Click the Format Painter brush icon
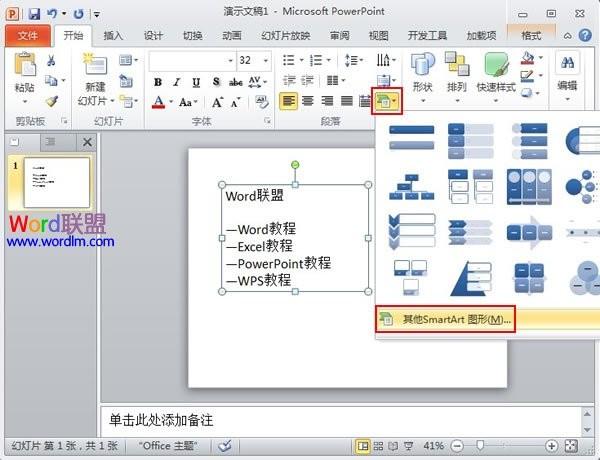This screenshot has height=460, width=600. pyautogui.click(x=52, y=101)
